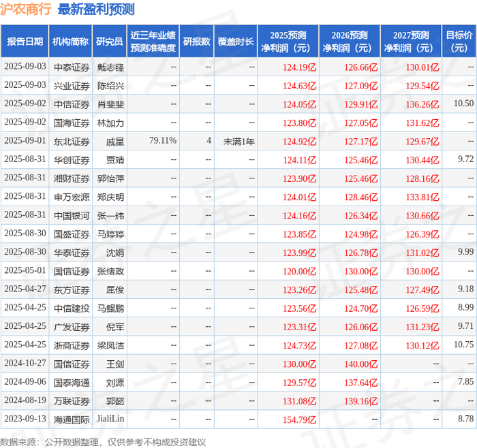Click the 目标价 column header
The width and height of the screenshot is (477, 448).
[x=459, y=42]
